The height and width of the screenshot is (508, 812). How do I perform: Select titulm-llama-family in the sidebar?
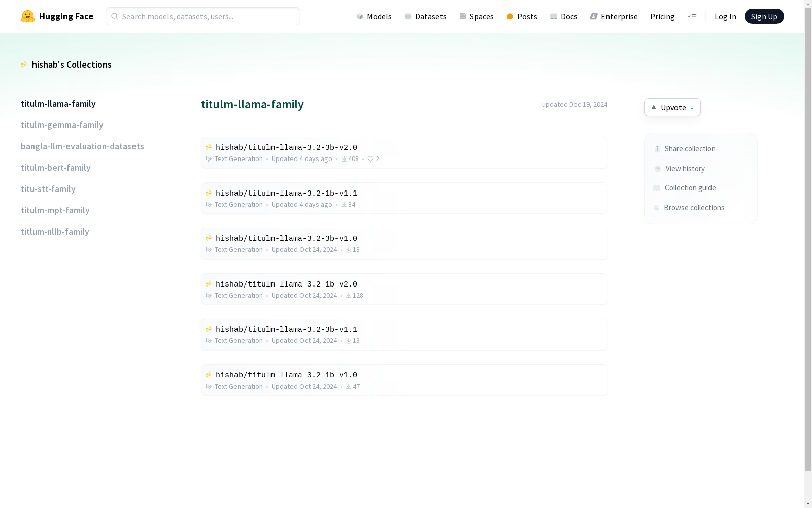point(58,104)
